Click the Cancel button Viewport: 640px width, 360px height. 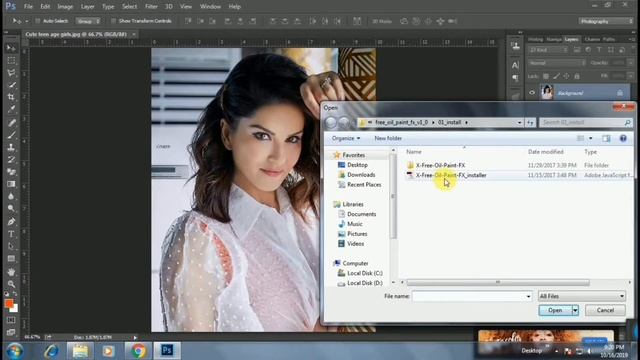tap(605, 310)
